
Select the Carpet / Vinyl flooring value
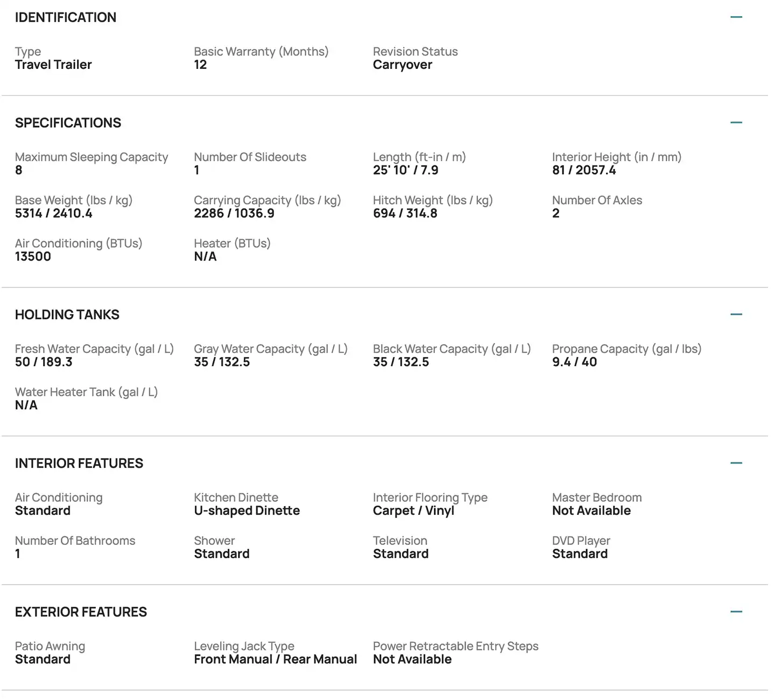(x=413, y=510)
